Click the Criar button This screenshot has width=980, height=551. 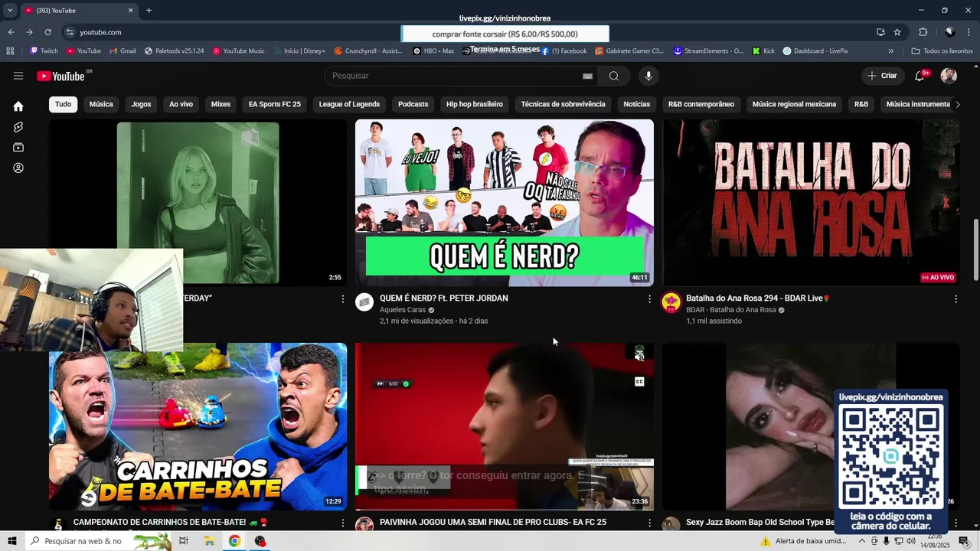point(882,76)
